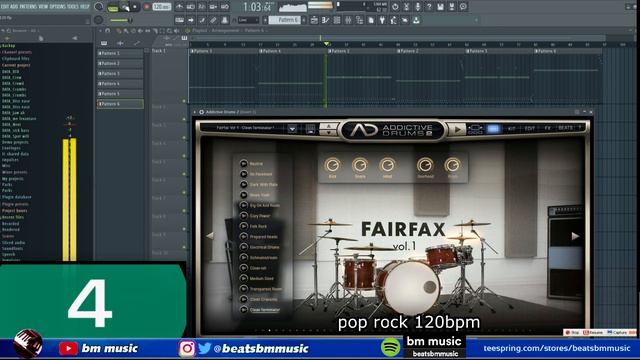Click the save project icon

tap(440, 7)
